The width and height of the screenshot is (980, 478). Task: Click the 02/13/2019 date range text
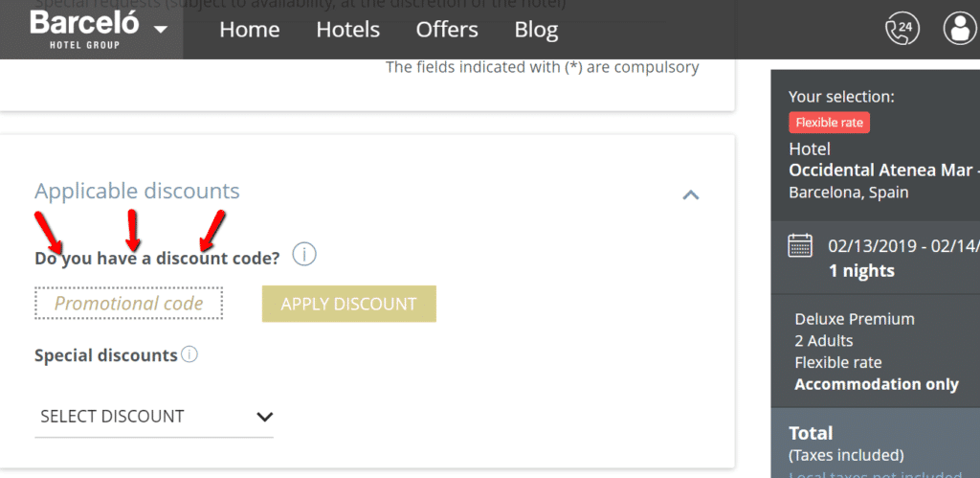tap(903, 246)
